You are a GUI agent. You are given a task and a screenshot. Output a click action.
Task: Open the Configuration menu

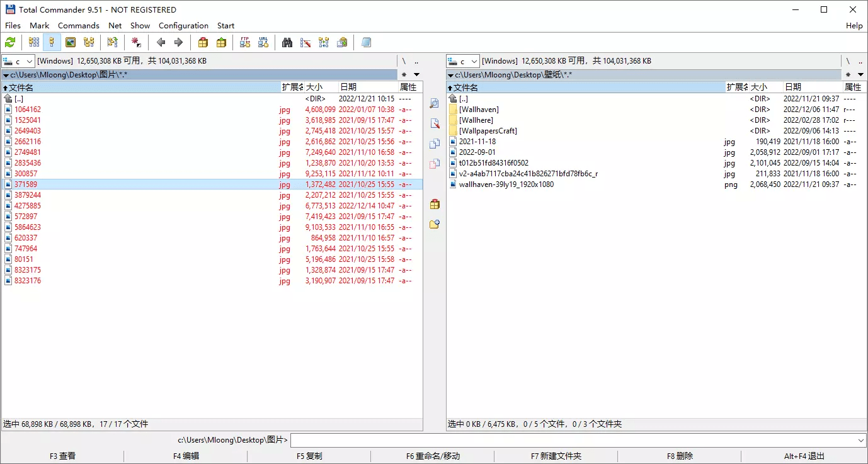point(183,26)
